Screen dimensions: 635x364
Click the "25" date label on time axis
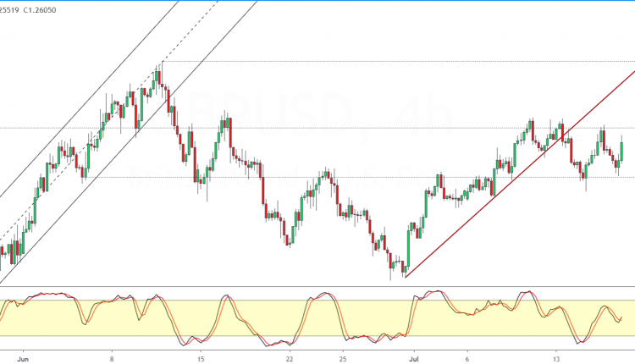click(343, 359)
